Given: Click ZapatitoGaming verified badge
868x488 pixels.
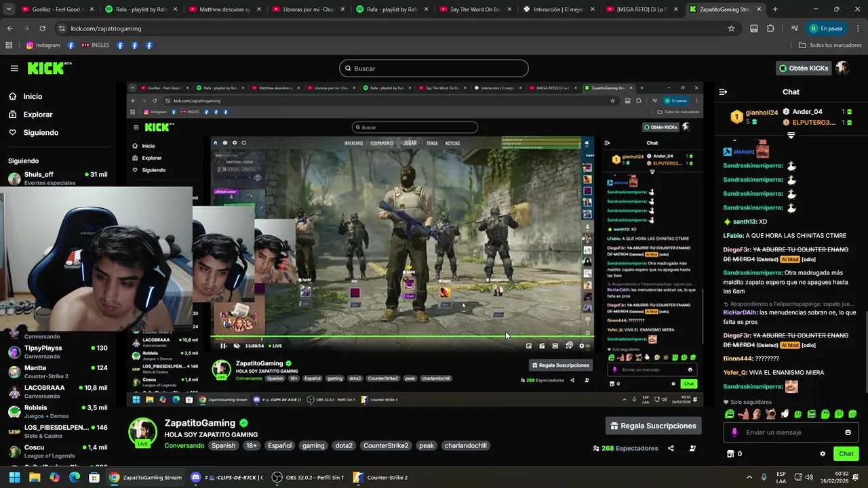Looking at the screenshot, I should (243, 423).
